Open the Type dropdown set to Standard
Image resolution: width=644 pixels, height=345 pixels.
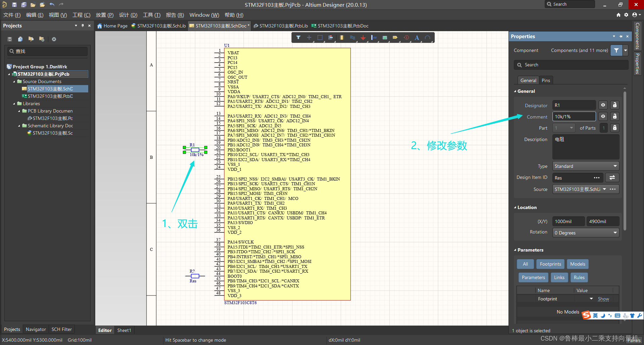click(585, 166)
